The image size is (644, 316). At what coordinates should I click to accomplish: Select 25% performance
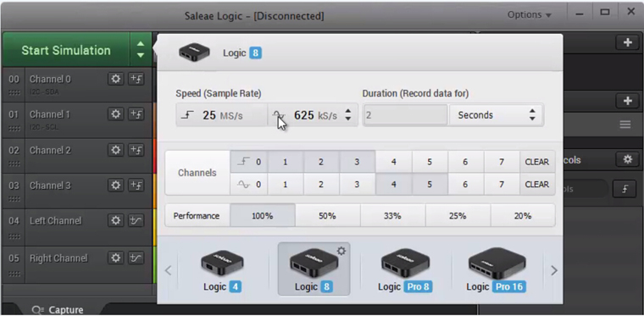458,215
